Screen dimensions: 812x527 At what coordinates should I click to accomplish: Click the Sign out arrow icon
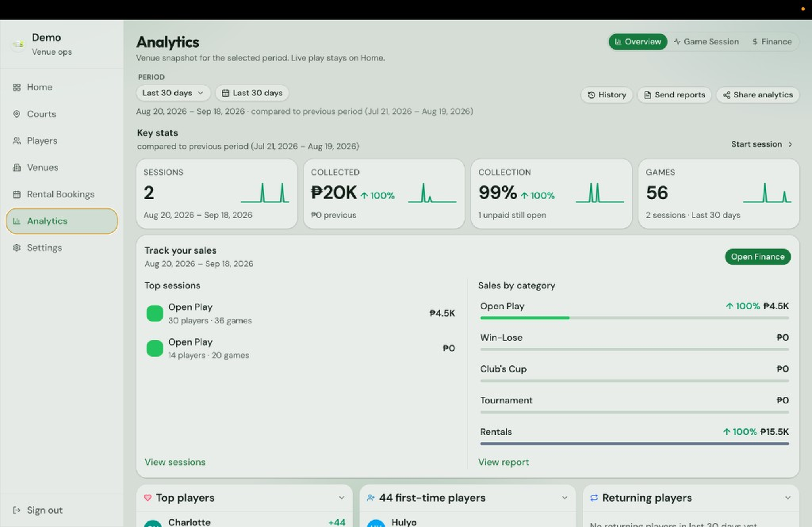[x=17, y=510]
